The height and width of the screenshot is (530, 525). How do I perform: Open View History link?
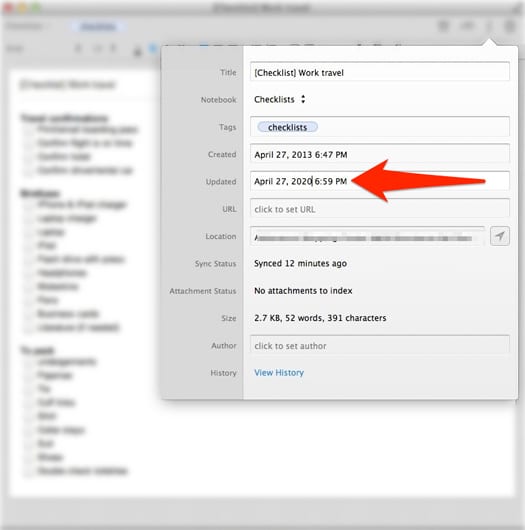[x=279, y=372]
